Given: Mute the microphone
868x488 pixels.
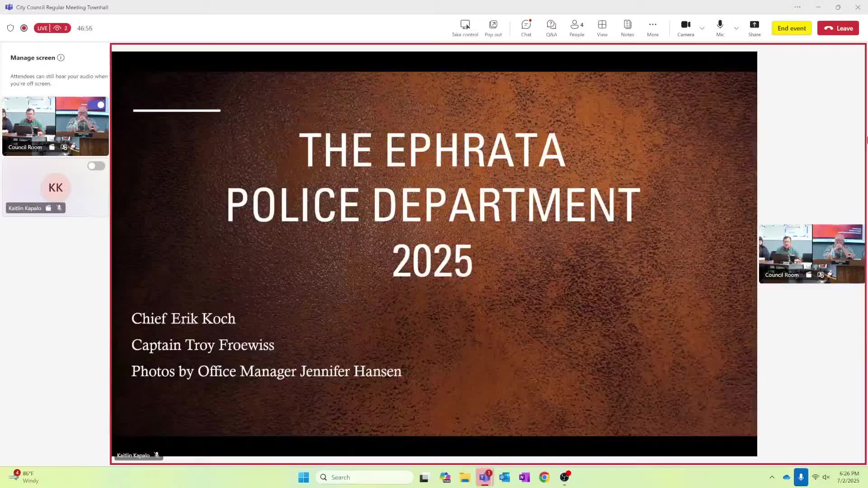Looking at the screenshot, I should point(720,28).
